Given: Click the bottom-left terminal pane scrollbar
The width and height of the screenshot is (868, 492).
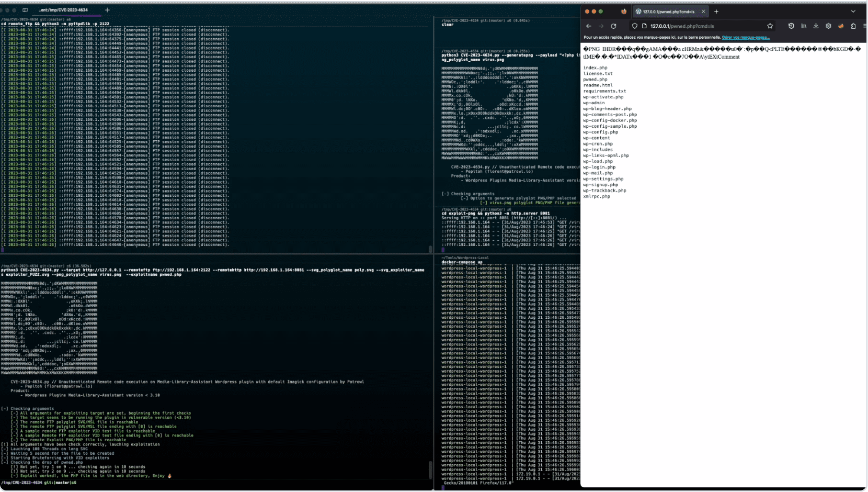Looking at the screenshot, I should 430,470.
